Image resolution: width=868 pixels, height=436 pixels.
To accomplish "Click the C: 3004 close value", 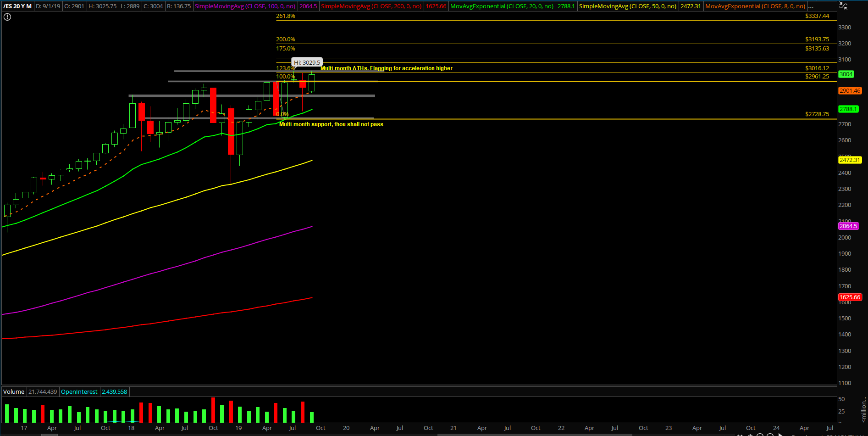I will click(x=153, y=6).
